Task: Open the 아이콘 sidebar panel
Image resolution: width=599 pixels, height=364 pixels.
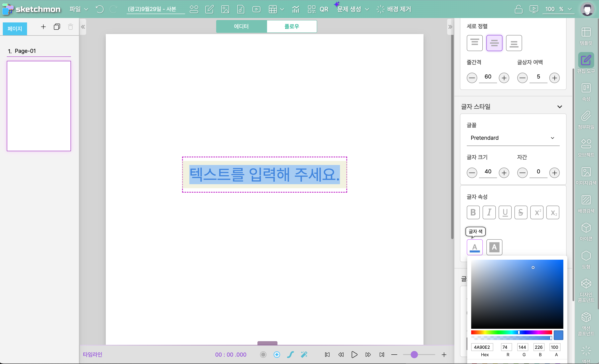Action: coord(586,232)
